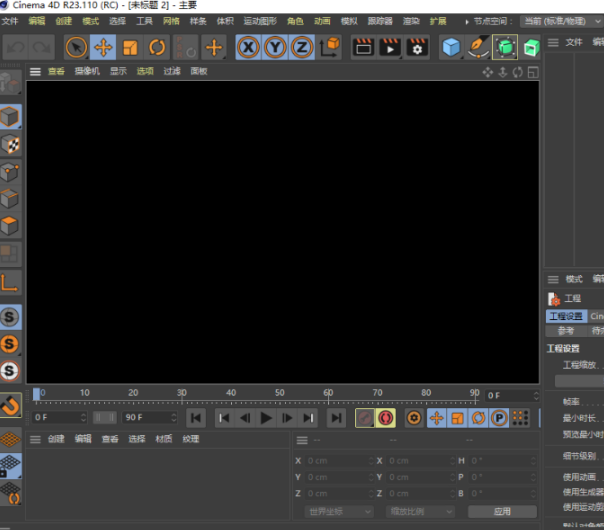Open node space 当前(标准/物理) dropdown
The width and height of the screenshot is (604, 530).
pos(562,21)
